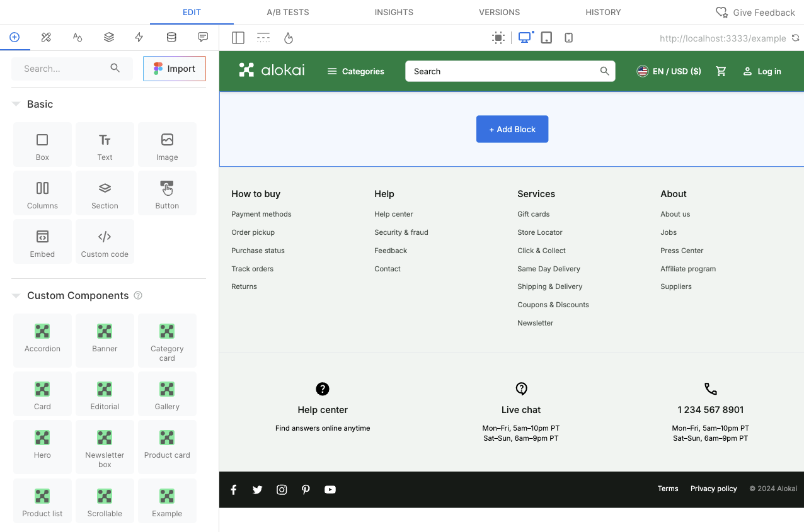The image size is (804, 532).
Task: Open the Data tab database icon
Action: coord(171,37)
